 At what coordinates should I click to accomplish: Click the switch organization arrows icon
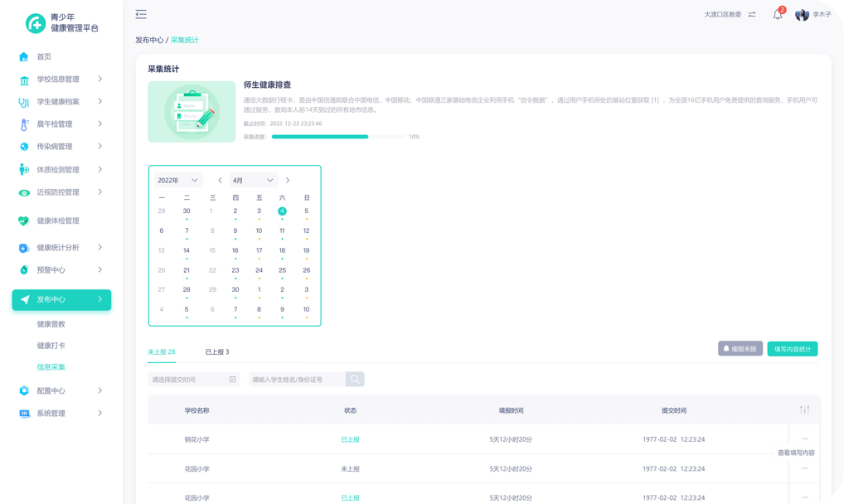[752, 15]
